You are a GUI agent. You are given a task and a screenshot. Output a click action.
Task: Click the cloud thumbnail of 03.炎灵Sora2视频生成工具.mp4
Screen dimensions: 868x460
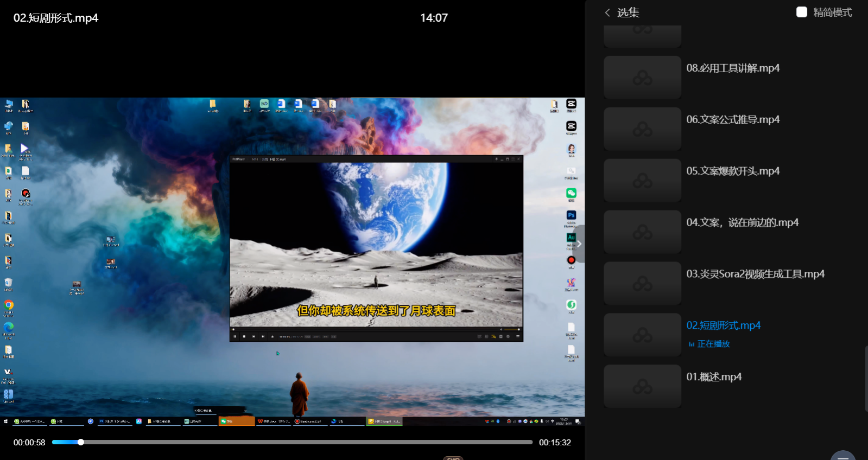642,284
